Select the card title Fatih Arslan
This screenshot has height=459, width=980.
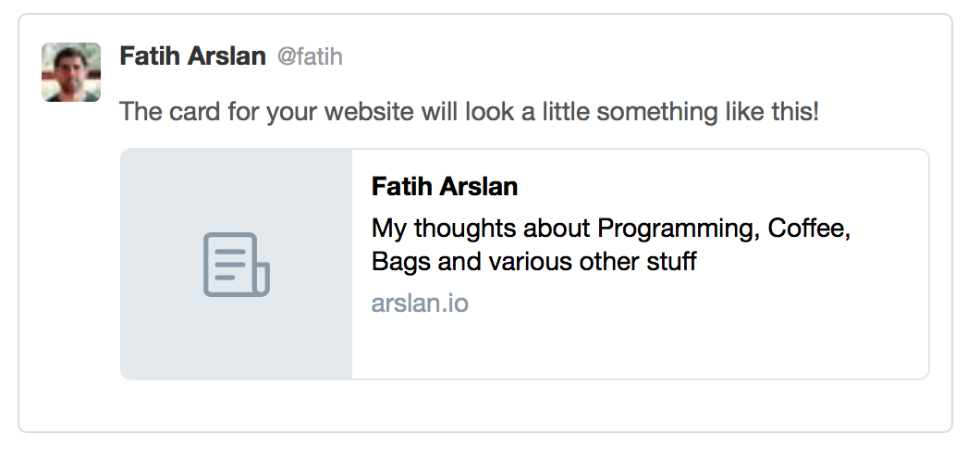(x=445, y=186)
